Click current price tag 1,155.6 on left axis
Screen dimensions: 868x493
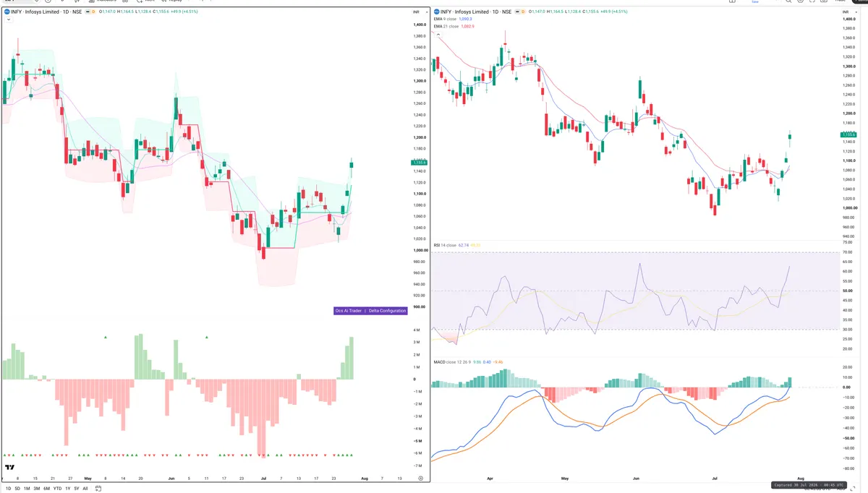point(420,163)
